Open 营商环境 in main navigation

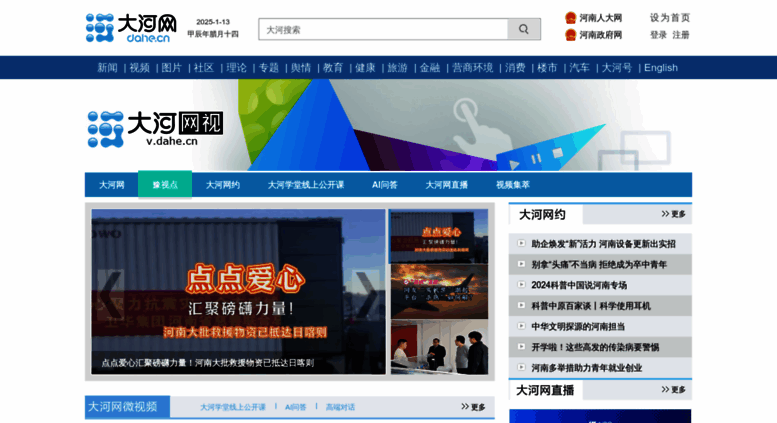(473, 67)
